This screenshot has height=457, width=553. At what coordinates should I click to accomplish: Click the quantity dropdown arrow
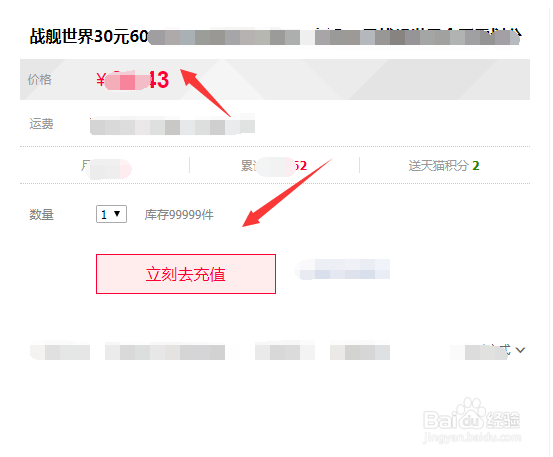coord(117,214)
